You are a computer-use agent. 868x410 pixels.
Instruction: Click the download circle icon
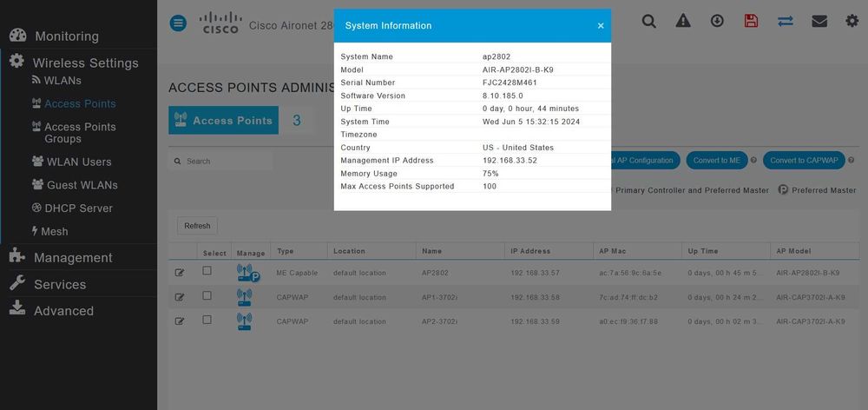coord(717,21)
